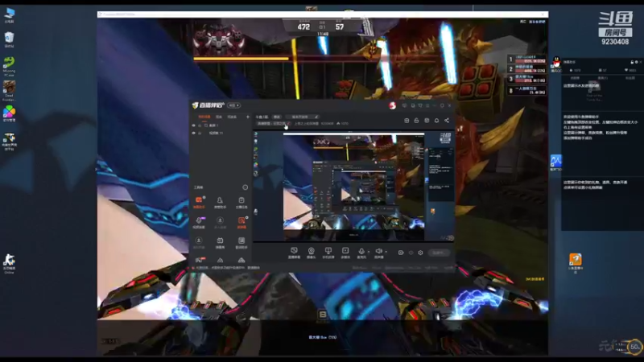Toggle visibility eye of first source layer
644x362 pixels.
[x=194, y=125]
